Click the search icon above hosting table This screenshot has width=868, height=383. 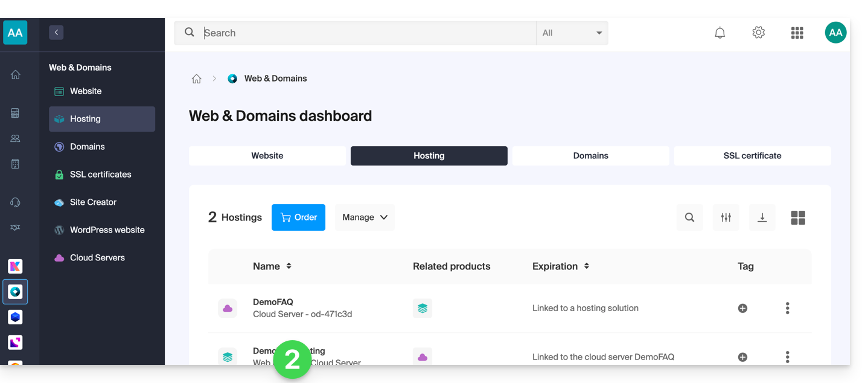[689, 217]
